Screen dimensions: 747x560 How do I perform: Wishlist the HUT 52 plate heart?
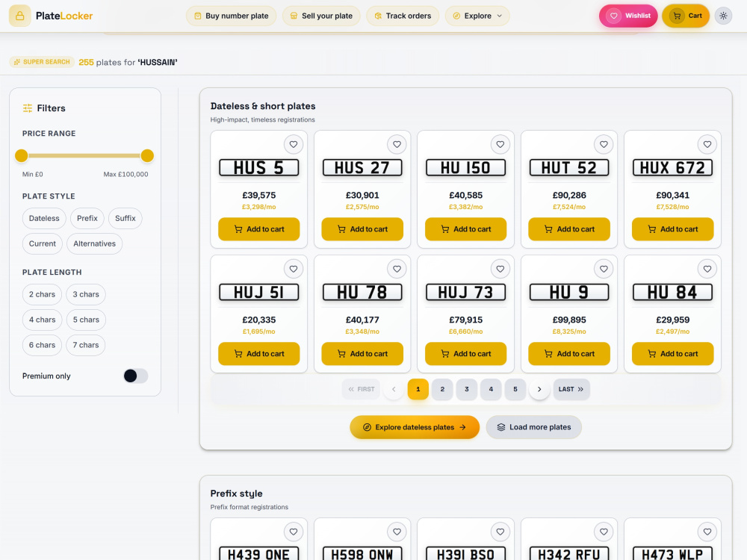tap(604, 144)
